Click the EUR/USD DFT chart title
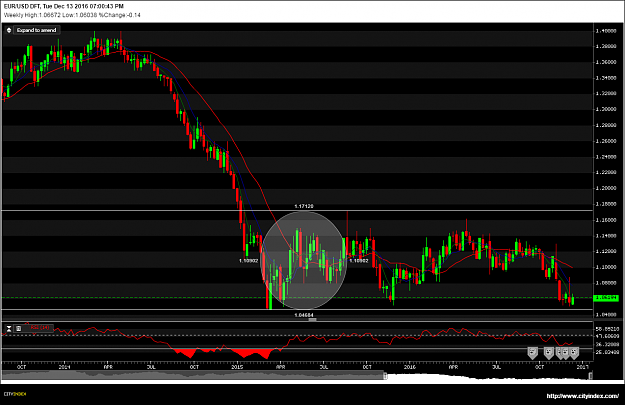625x405 pixels. [x=64, y=6]
